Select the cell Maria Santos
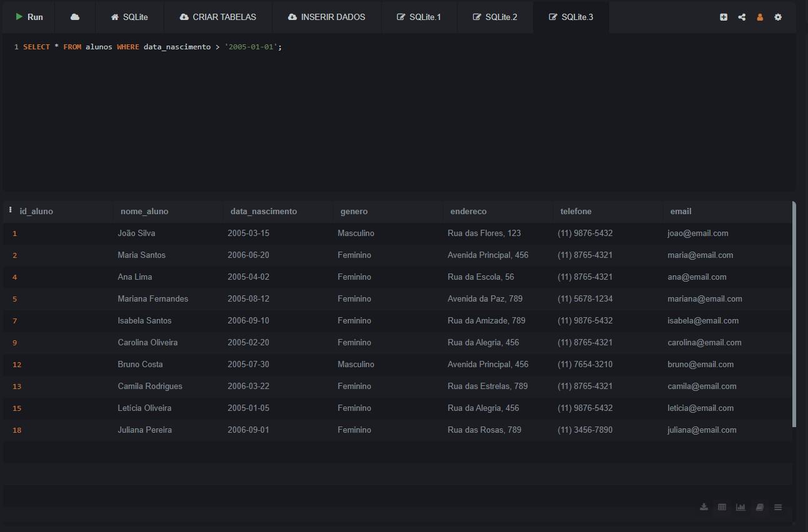The width and height of the screenshot is (808, 532). [x=141, y=255]
